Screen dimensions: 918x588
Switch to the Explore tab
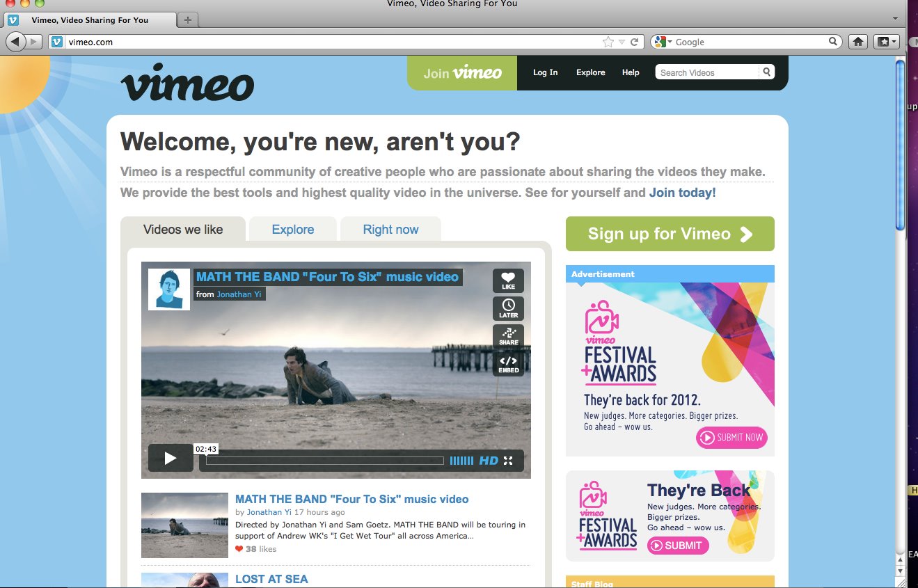[x=293, y=229]
